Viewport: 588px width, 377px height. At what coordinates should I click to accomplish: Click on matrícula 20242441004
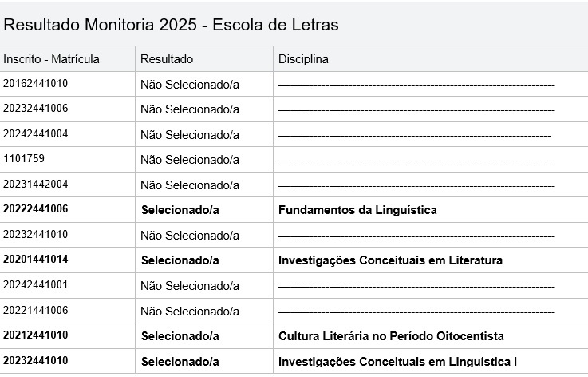click(35, 133)
